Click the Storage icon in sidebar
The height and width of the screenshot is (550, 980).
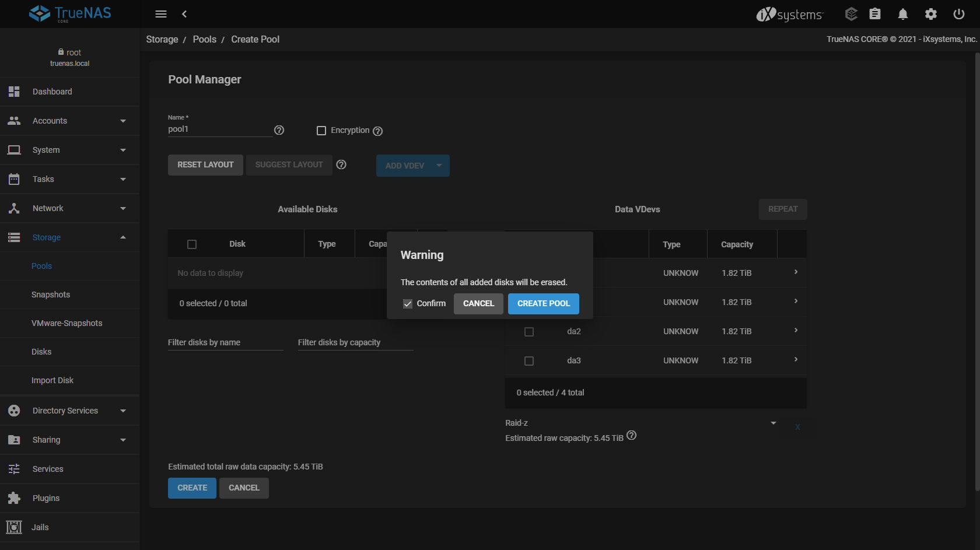(x=14, y=237)
